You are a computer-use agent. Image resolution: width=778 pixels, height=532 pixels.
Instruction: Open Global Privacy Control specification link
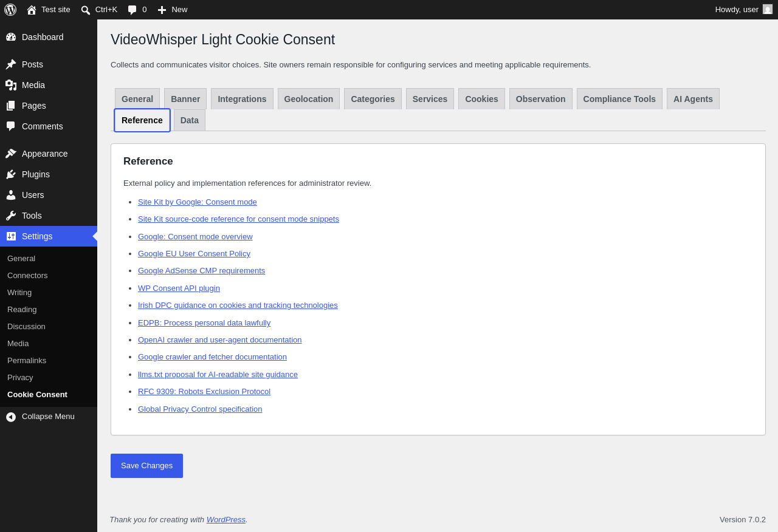click(200, 409)
